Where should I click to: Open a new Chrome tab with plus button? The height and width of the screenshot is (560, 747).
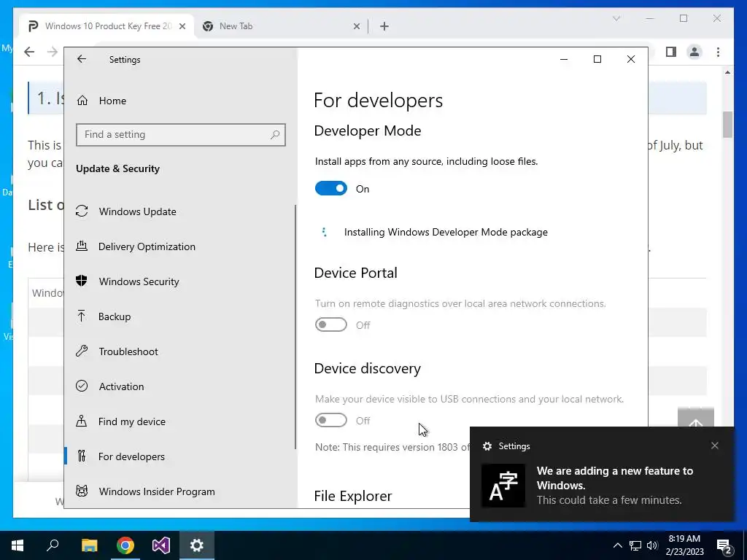click(384, 26)
